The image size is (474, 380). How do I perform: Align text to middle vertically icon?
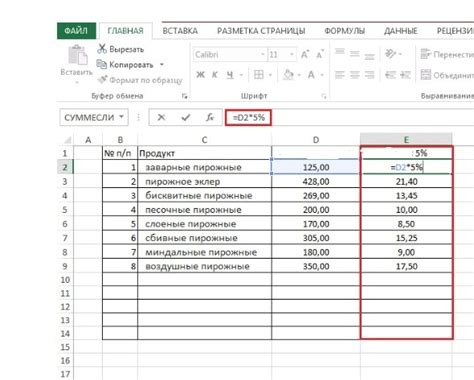pyautogui.click(x=355, y=53)
